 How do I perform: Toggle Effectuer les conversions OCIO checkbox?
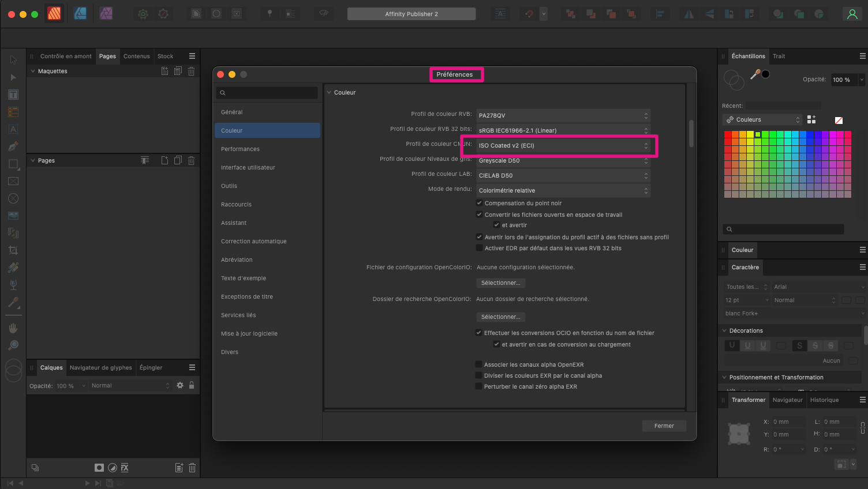coord(478,333)
